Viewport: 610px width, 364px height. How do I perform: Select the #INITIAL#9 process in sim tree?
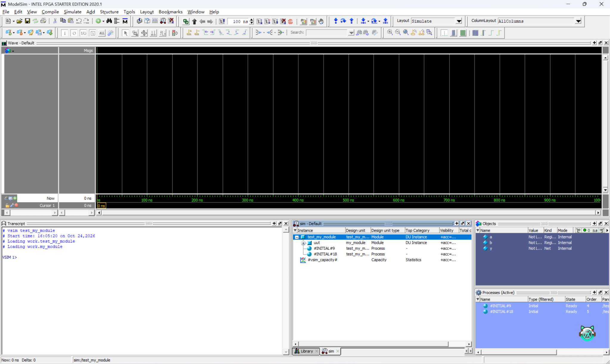324,249
